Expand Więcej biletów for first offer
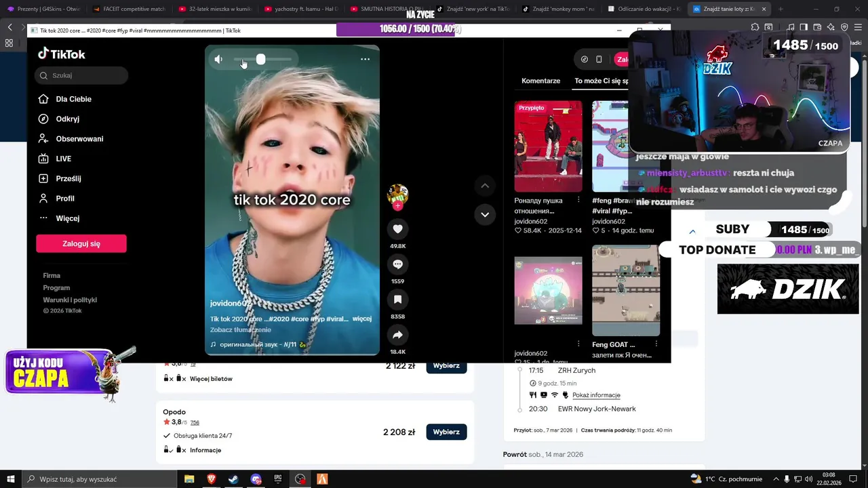This screenshot has width=868, height=488. [x=211, y=379]
